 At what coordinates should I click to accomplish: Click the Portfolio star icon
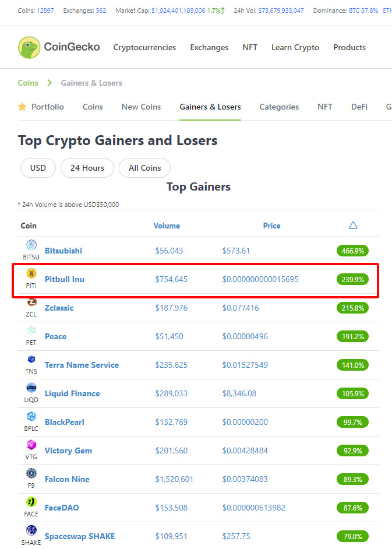tap(22, 107)
